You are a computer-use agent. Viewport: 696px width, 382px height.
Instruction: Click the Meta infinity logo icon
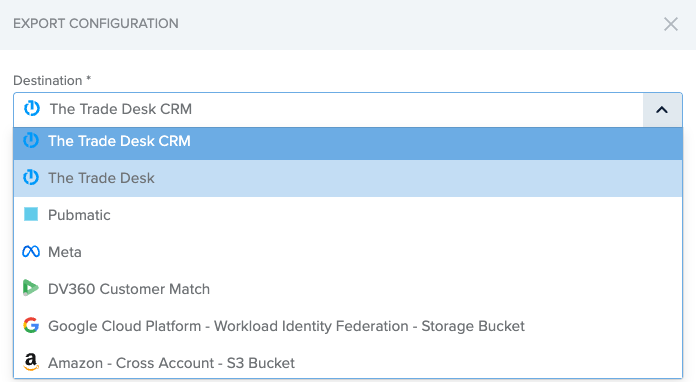click(31, 252)
